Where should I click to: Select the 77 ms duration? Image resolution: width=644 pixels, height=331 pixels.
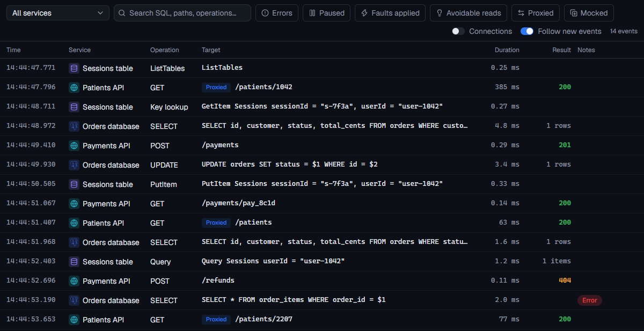pyautogui.click(x=509, y=319)
